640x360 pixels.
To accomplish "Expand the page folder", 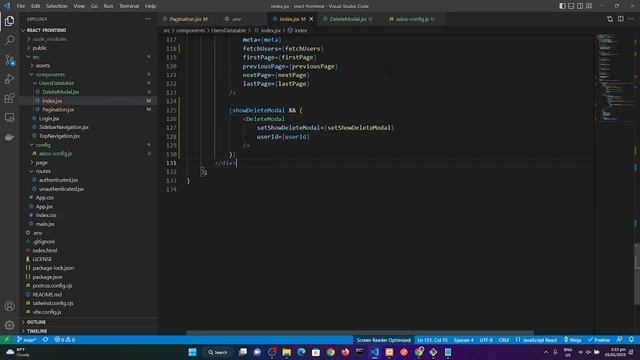I will click(42, 162).
